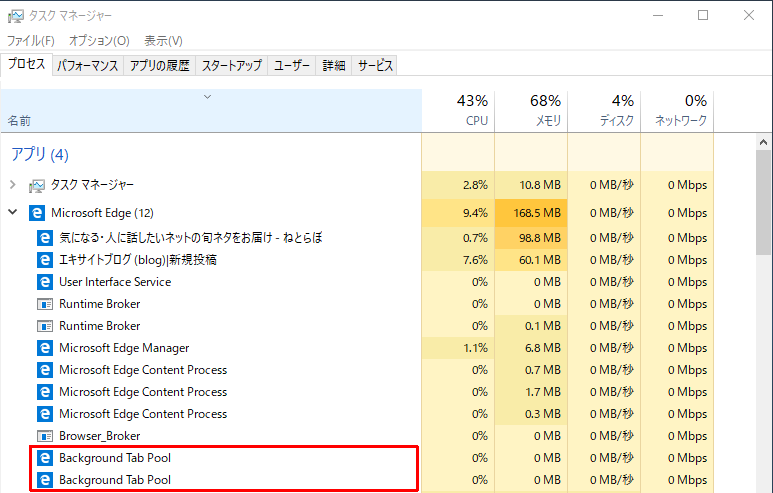Click the User Interface Service Edge icon
The width and height of the screenshot is (773, 493).
point(45,282)
